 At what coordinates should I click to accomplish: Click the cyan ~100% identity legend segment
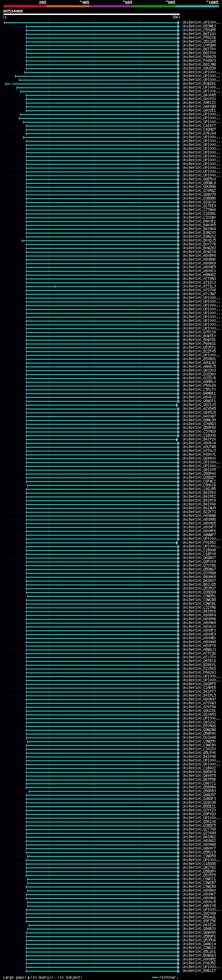coord(197,6)
